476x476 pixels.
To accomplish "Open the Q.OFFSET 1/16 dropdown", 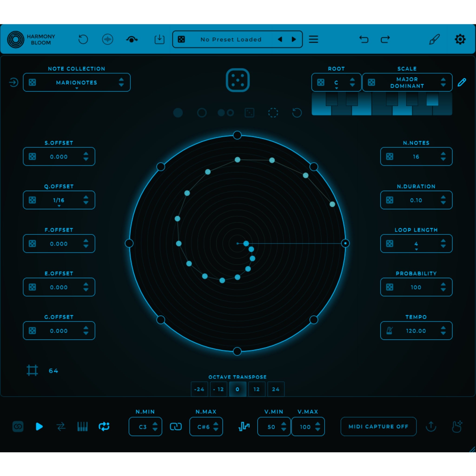I will point(59,200).
